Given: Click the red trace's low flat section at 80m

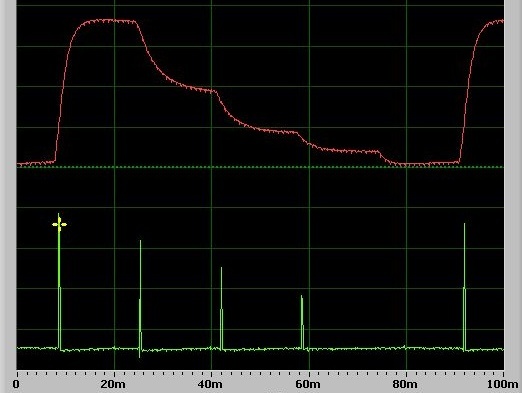Looking at the screenshot, I should [x=406, y=164].
